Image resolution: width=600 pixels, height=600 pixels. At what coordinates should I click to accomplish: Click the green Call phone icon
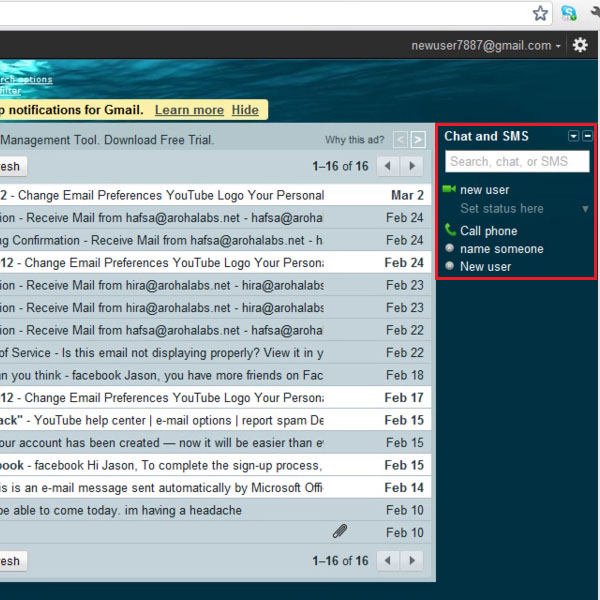coord(450,230)
